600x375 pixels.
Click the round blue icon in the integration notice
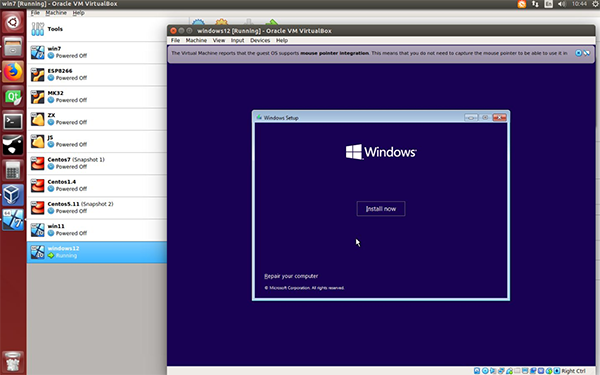(579, 53)
